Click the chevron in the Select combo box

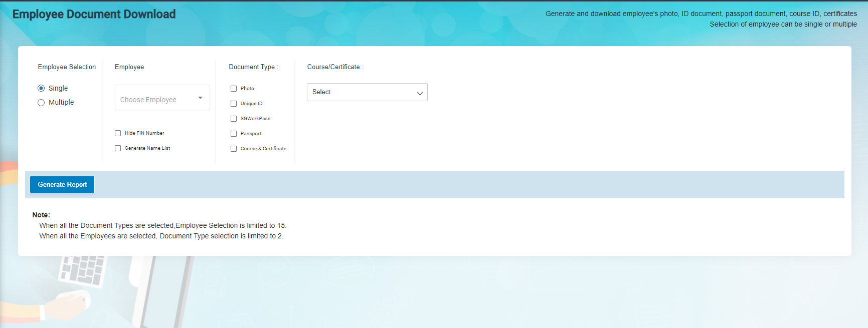tap(420, 93)
